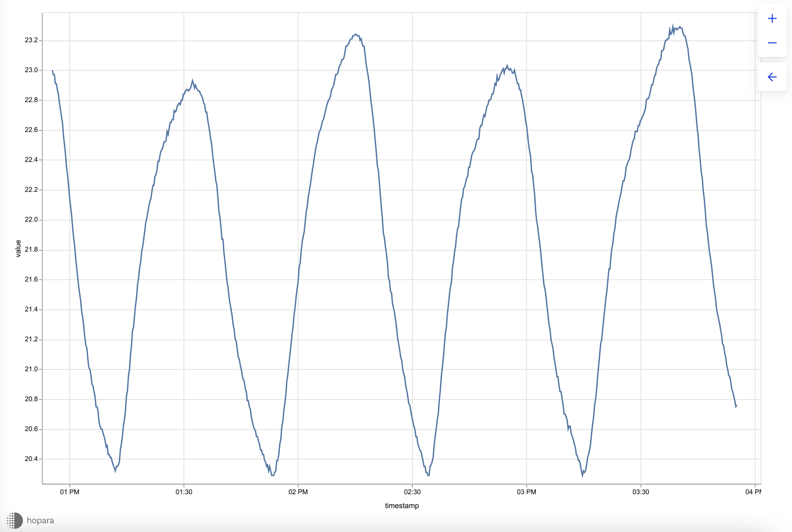Viewport: 792px width, 532px height.
Task: Select the 01:30 time tick label
Action: point(184,492)
